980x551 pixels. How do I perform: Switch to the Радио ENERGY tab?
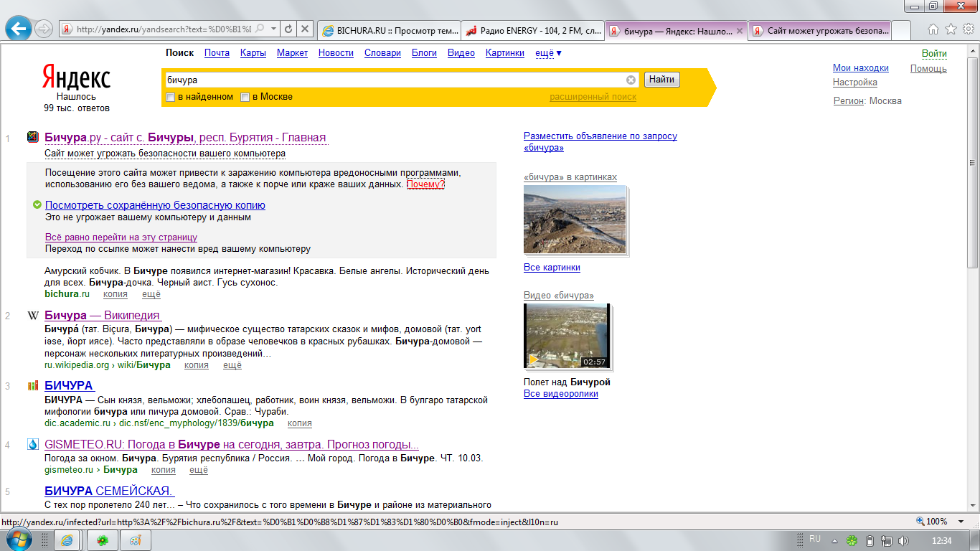pos(533,31)
